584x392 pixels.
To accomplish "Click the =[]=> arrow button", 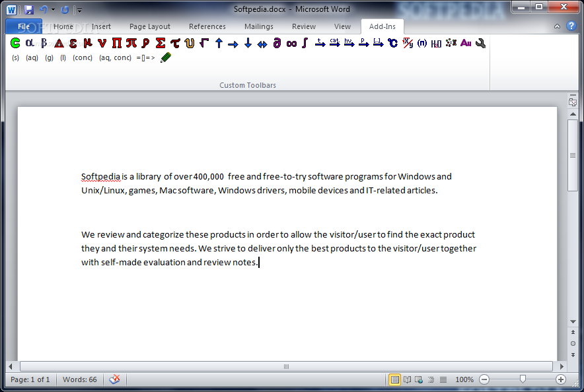I will [145, 57].
